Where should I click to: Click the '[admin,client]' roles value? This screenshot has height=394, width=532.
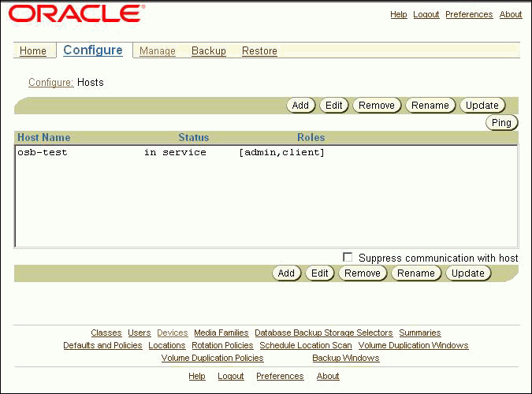pyautogui.click(x=281, y=152)
